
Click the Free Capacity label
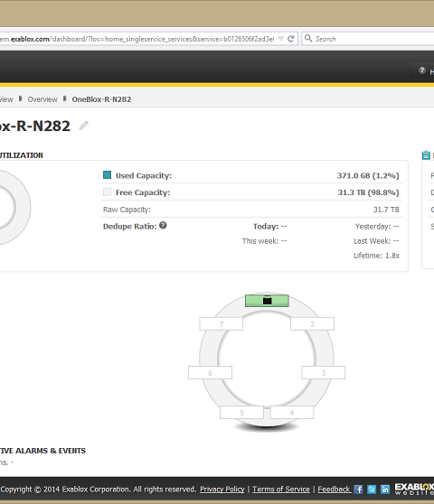click(143, 192)
